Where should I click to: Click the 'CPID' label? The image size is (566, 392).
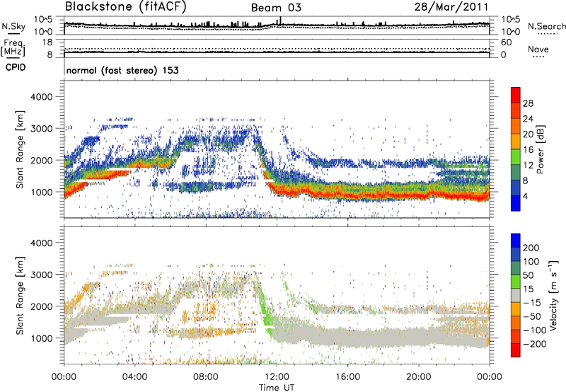pos(16,67)
